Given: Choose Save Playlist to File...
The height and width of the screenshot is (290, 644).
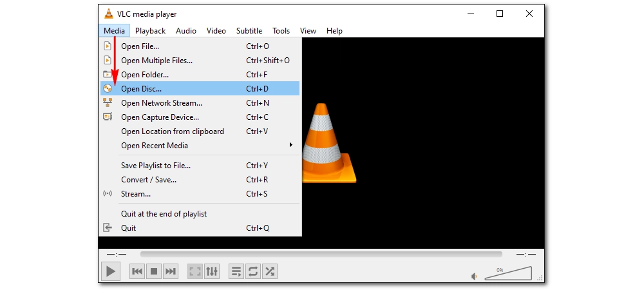Looking at the screenshot, I should point(200,166).
